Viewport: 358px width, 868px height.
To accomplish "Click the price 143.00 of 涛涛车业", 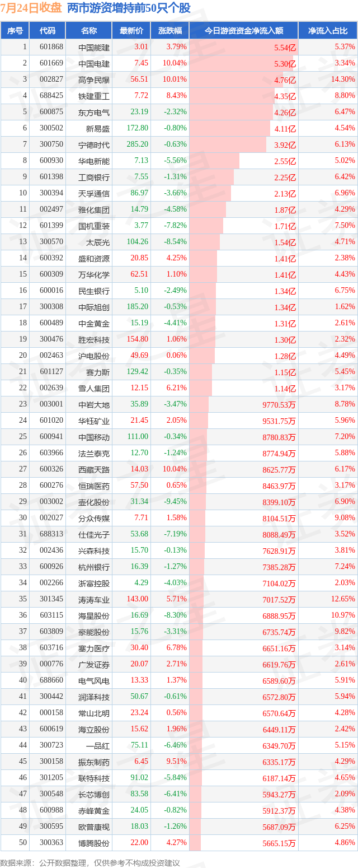I will (138, 599).
